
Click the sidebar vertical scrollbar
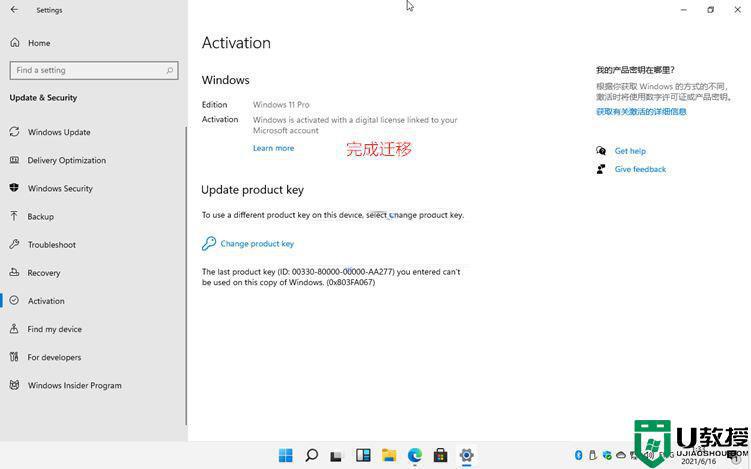186,275
